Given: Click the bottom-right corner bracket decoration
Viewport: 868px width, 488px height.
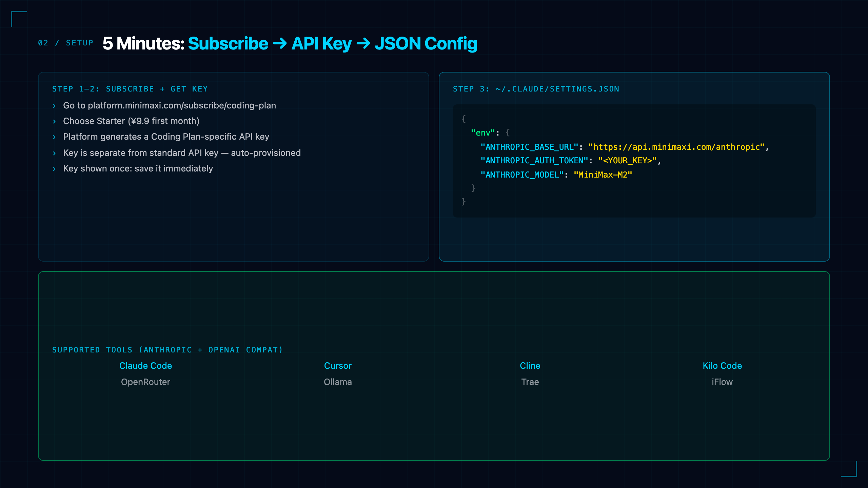Looking at the screenshot, I should [x=849, y=469].
